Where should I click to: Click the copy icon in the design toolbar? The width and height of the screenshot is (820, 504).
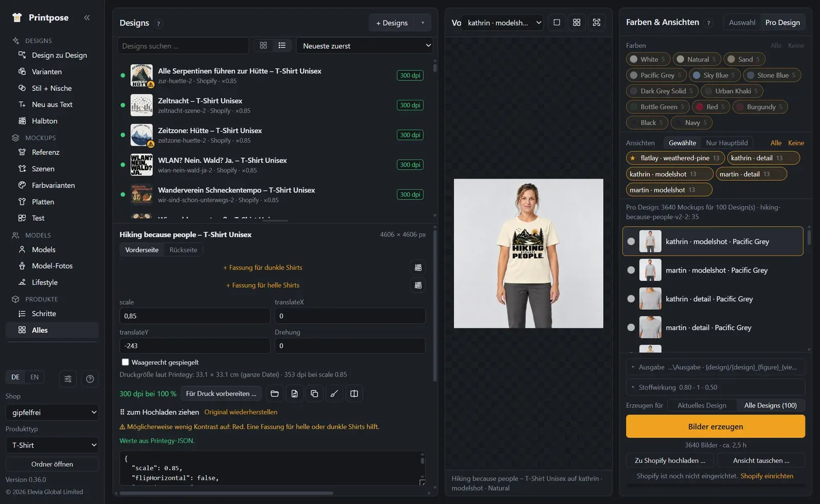314,393
